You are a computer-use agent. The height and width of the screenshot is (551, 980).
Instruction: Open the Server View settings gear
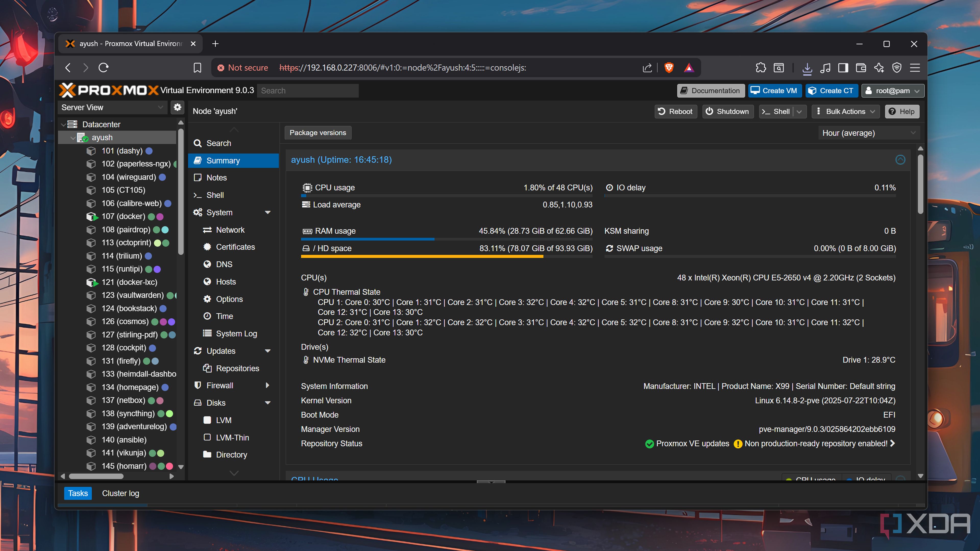click(x=177, y=108)
